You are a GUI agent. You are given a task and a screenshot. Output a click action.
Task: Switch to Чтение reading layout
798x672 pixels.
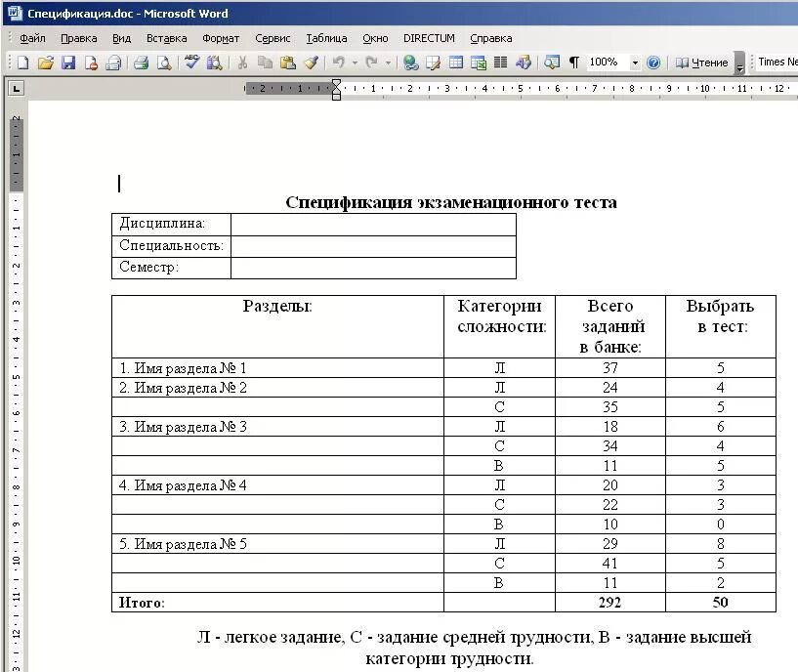pyautogui.click(x=701, y=63)
